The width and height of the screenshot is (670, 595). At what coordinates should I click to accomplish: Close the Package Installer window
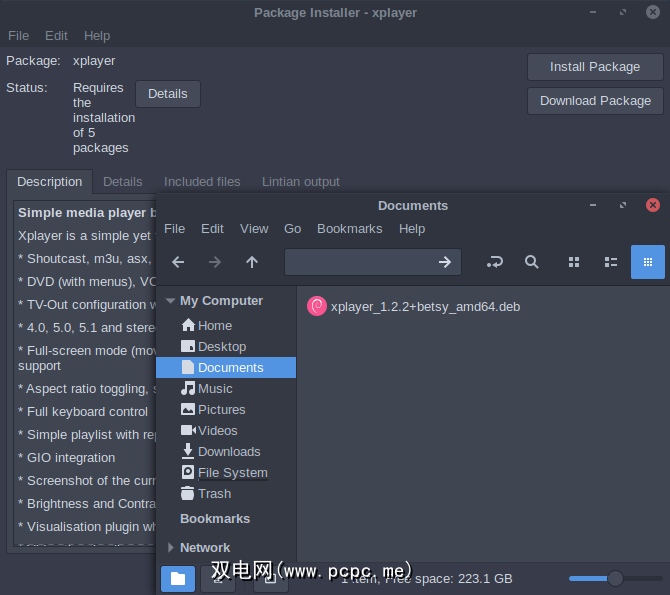click(652, 12)
